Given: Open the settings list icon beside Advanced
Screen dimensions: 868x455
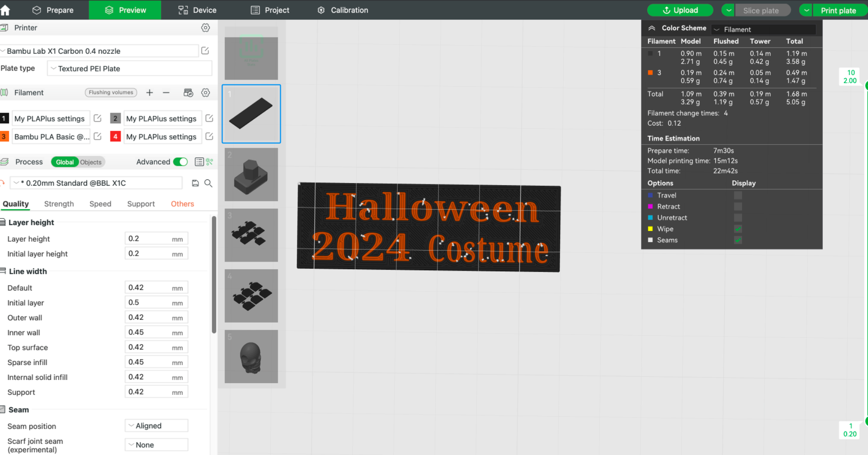Looking at the screenshot, I should click(x=199, y=162).
